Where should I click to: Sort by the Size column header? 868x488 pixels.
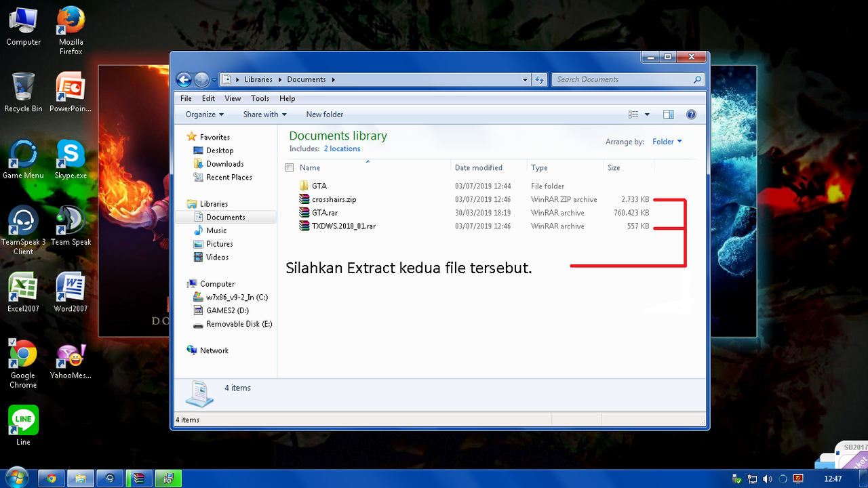pos(614,167)
